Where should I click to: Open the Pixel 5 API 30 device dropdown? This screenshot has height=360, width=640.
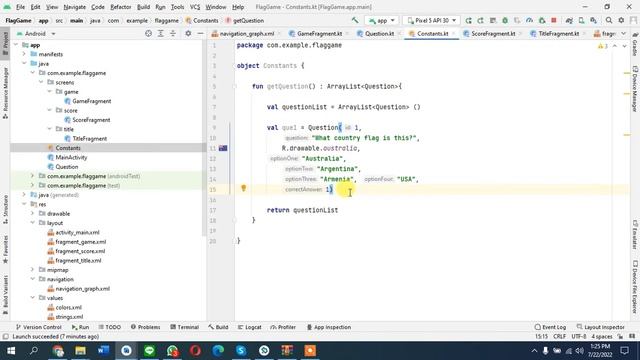(x=431, y=20)
